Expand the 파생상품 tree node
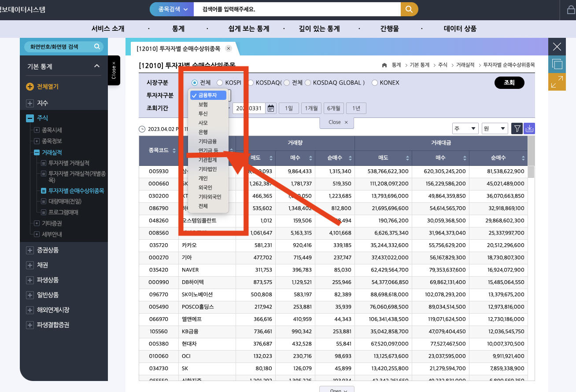576x392 pixels. (30, 280)
